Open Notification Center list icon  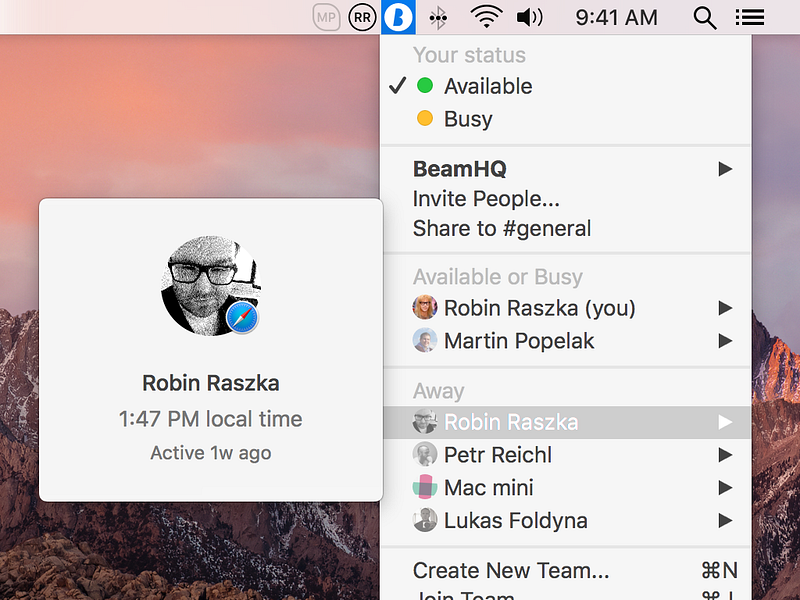[749, 17]
